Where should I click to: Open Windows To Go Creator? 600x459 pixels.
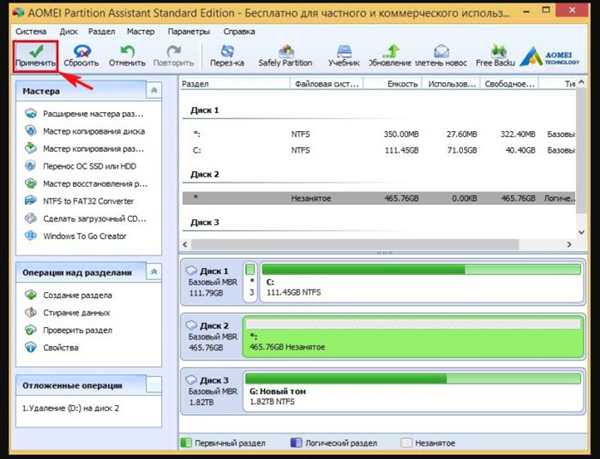75,236
